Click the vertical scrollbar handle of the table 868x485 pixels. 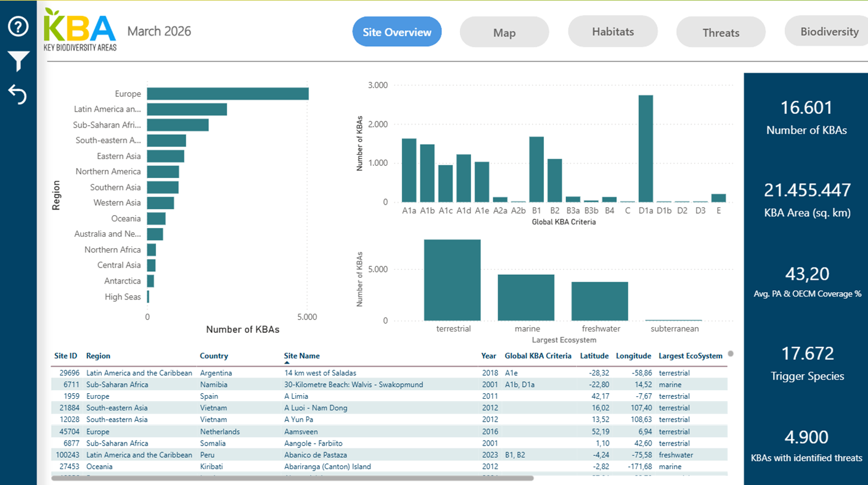click(x=731, y=354)
